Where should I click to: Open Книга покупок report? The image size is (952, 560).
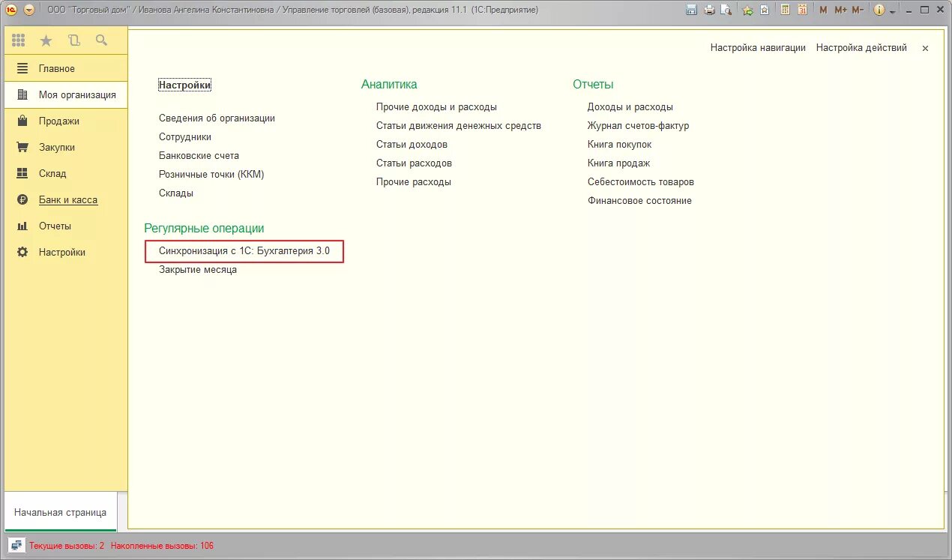click(619, 144)
